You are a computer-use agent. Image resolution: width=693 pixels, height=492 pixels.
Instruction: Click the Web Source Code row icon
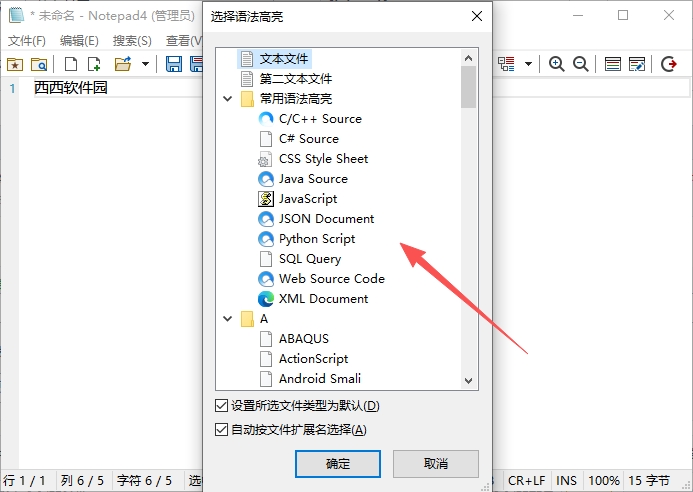pyautogui.click(x=266, y=278)
